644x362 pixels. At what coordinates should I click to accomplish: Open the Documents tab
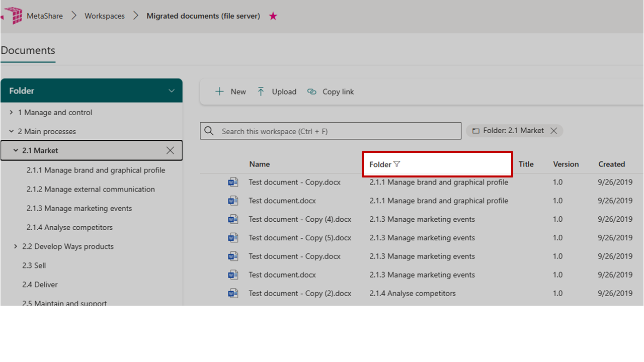click(x=28, y=51)
